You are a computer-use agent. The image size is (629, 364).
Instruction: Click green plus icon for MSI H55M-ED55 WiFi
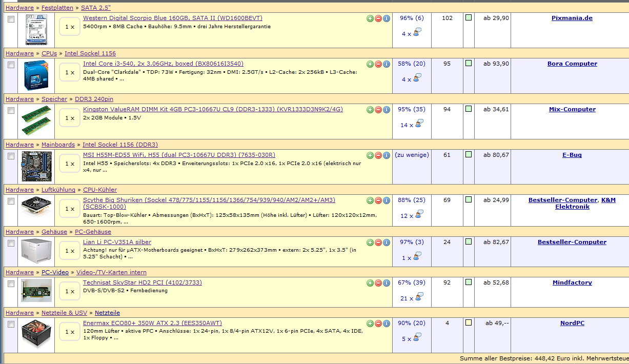[370, 155]
